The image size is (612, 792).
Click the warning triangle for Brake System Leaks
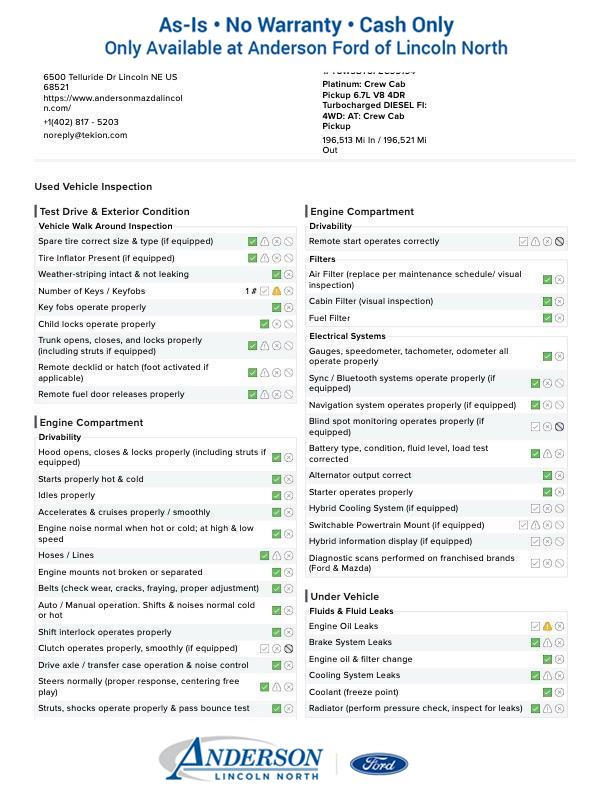[x=547, y=643]
